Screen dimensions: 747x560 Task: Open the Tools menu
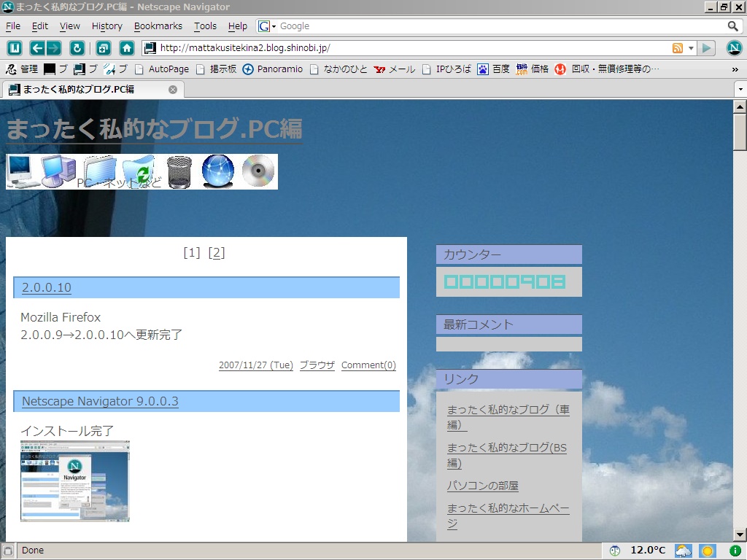tap(205, 26)
